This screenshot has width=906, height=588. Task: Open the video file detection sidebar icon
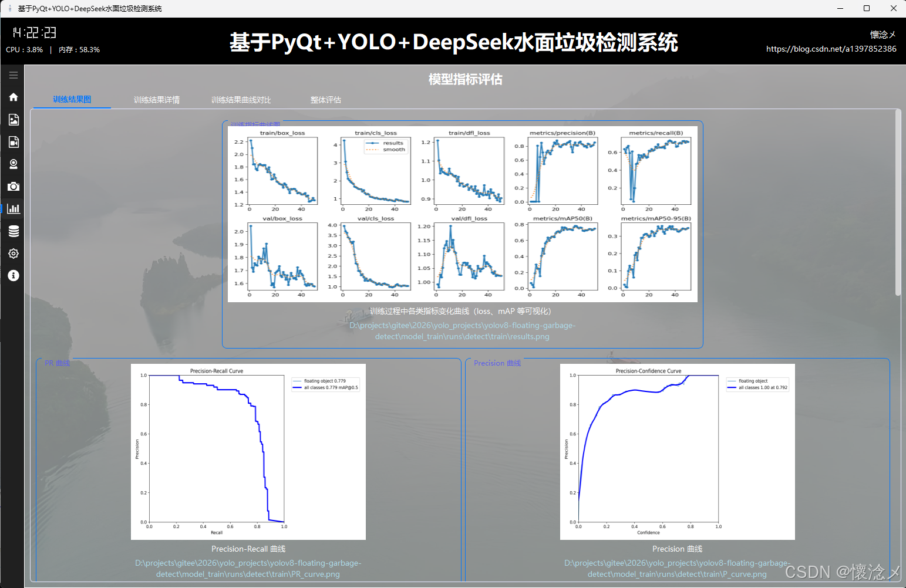click(x=14, y=142)
